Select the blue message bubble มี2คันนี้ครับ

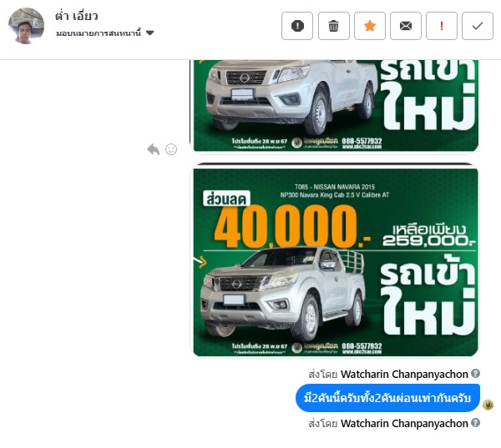coord(387,398)
